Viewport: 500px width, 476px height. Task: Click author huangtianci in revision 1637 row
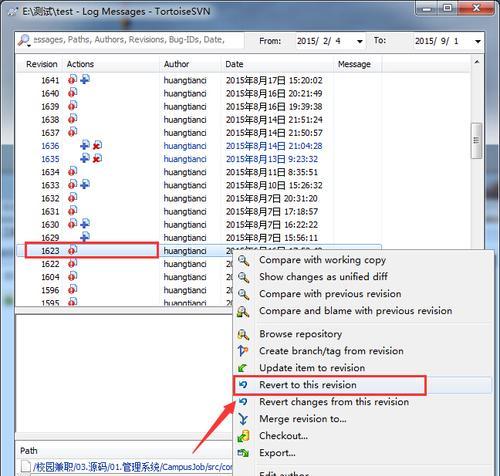tap(185, 133)
